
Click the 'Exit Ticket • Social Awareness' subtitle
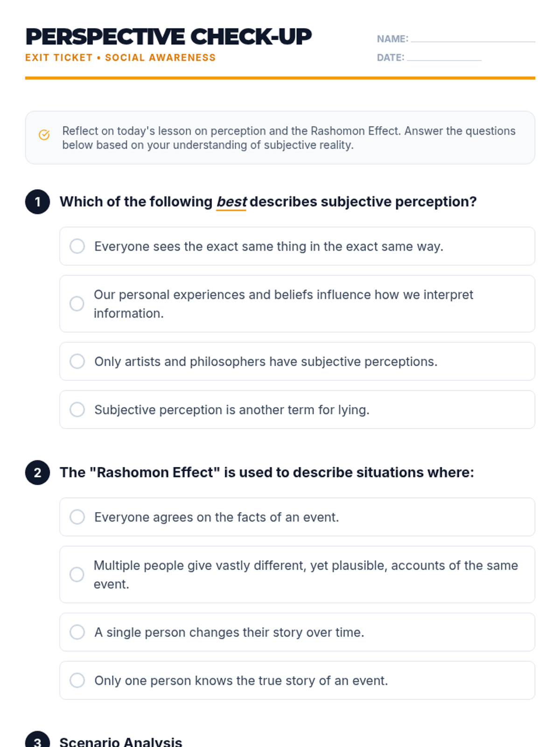point(120,57)
